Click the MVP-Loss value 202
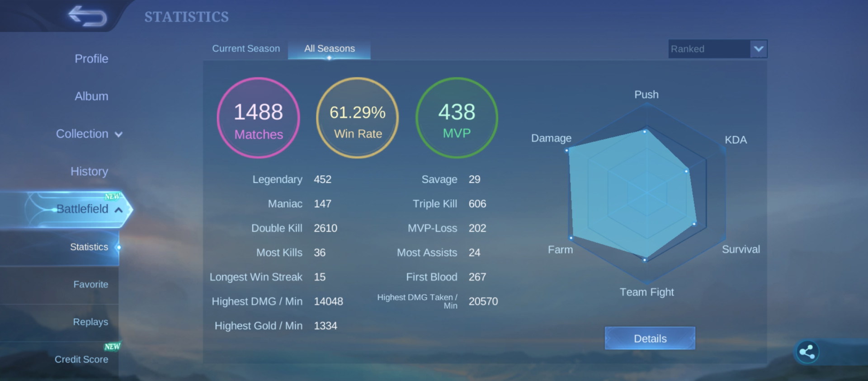Image resolution: width=868 pixels, height=381 pixels. pos(477,228)
